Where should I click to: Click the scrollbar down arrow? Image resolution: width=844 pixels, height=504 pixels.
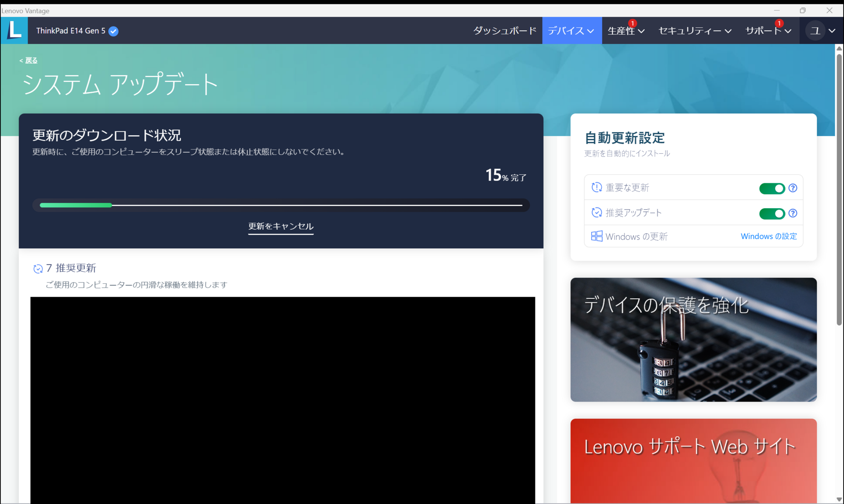(x=839, y=500)
